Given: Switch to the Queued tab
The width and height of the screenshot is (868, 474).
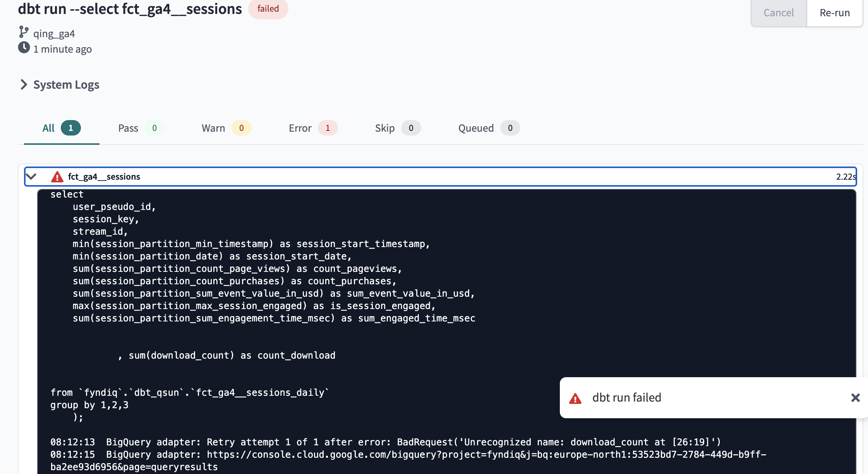Looking at the screenshot, I should 475,128.
